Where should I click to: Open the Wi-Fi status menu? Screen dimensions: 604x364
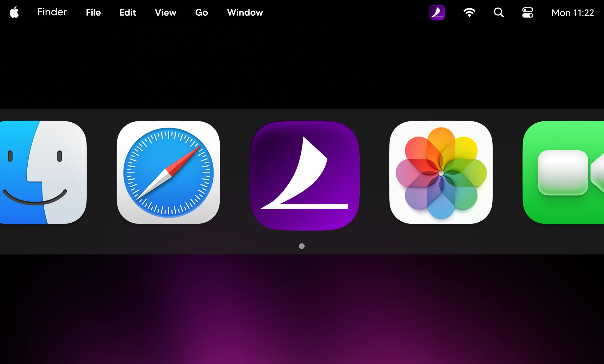click(469, 13)
